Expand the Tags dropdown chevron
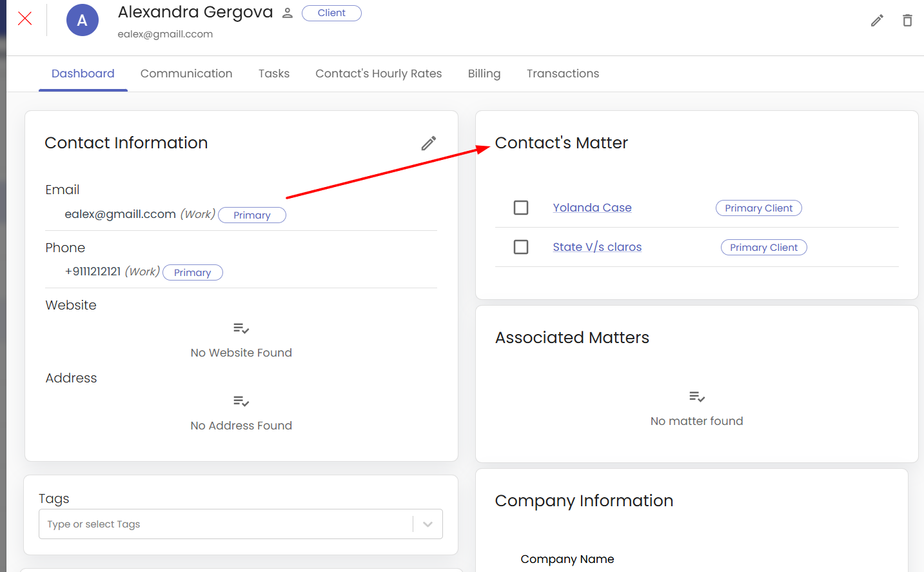The image size is (924, 572). tap(428, 524)
